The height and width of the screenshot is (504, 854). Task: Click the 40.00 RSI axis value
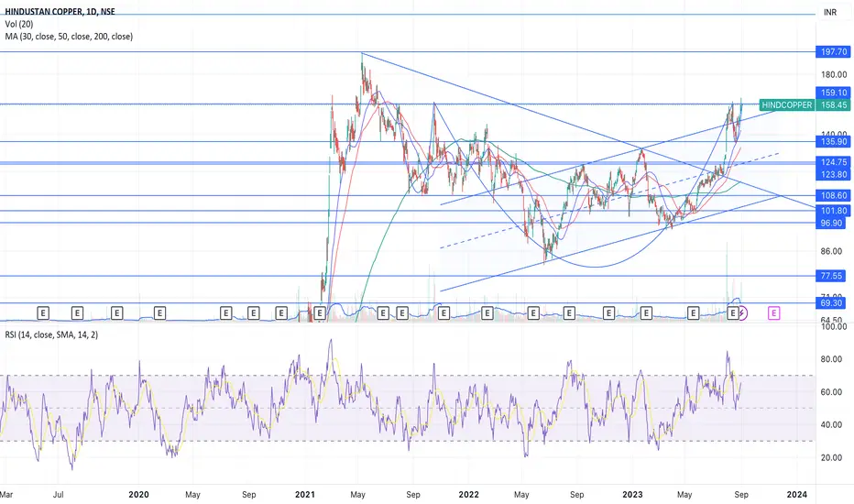pos(832,424)
